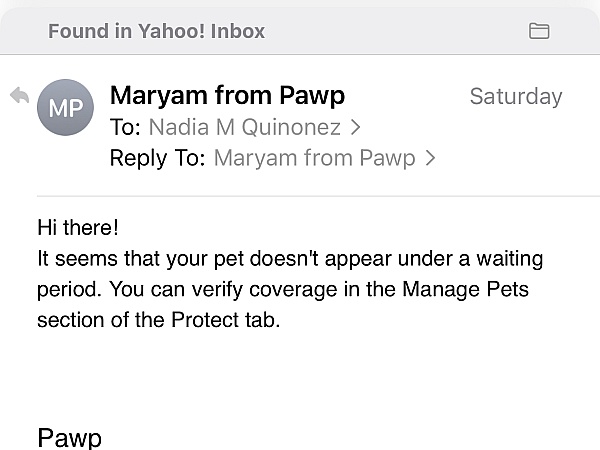Image resolution: width=600 pixels, height=450 pixels.
Task: Click the bold sender name Maryam from Pawp
Action: point(227,95)
